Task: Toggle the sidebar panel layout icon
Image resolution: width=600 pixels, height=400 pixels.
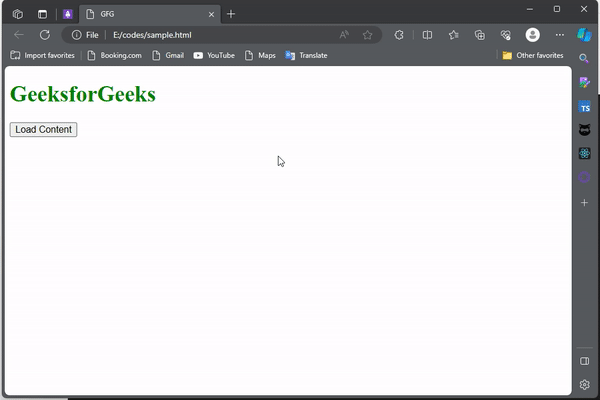Action: click(x=584, y=361)
